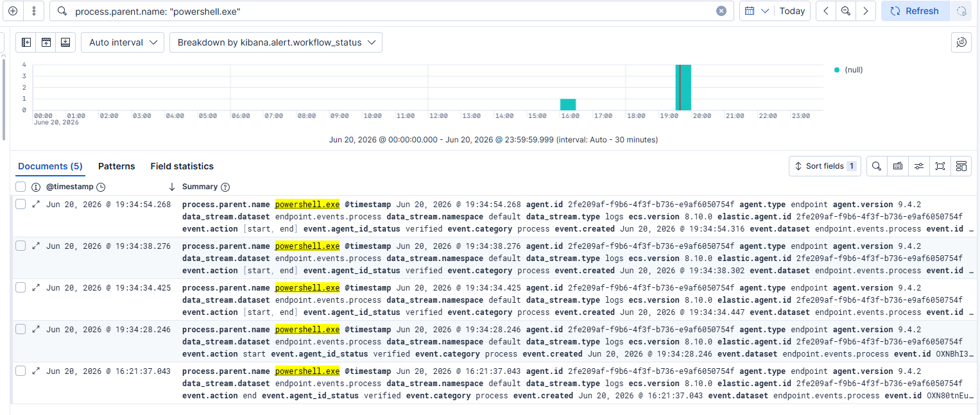
Task: Click the (null) legend label
Action: point(854,70)
